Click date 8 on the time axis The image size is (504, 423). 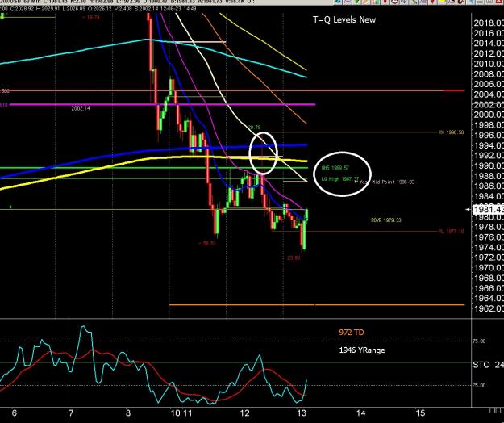[x=128, y=413]
